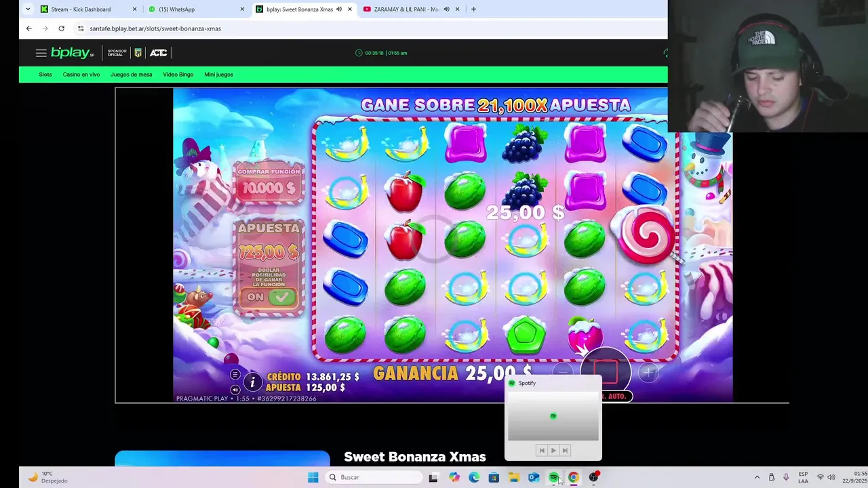The image size is (868, 488).
Task: Decrease the bet with the minus button
Action: [x=562, y=371]
